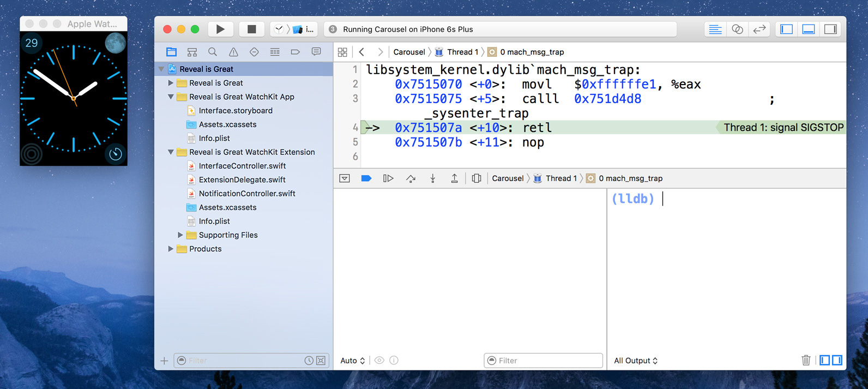Open the Issue navigator tab
The width and height of the screenshot is (868, 389).
coord(233,52)
